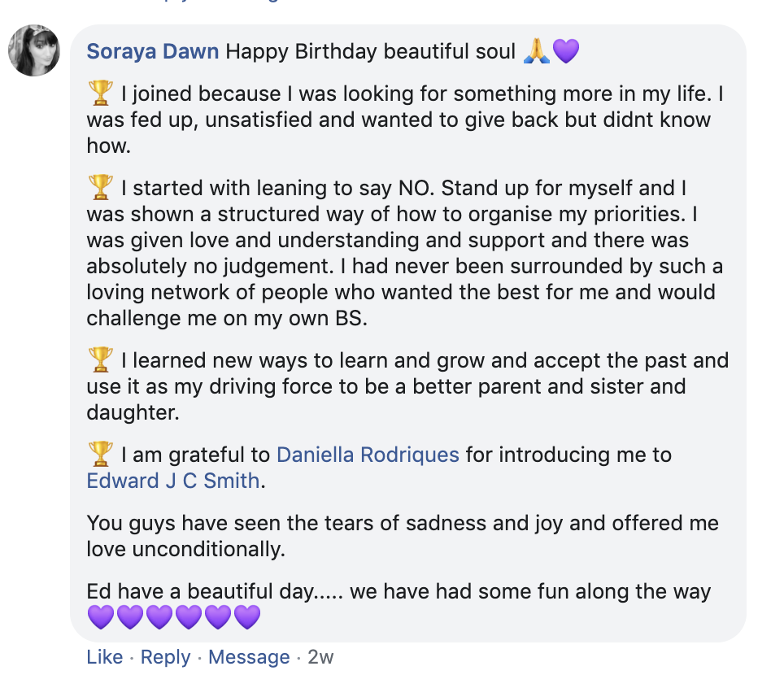Click Soraya Dawn's profile picture
The height and width of the screenshot is (675, 784).
point(34,50)
